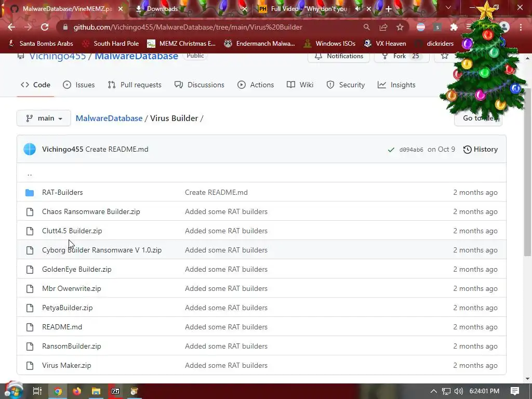Open the dickriders bookmark
This screenshot has height=399, width=532.
click(x=435, y=44)
